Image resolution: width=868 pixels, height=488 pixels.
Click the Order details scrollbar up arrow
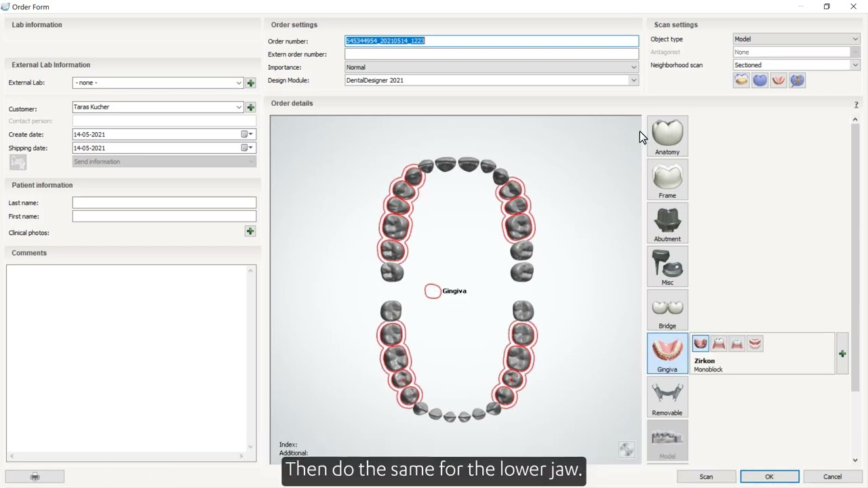tap(855, 119)
